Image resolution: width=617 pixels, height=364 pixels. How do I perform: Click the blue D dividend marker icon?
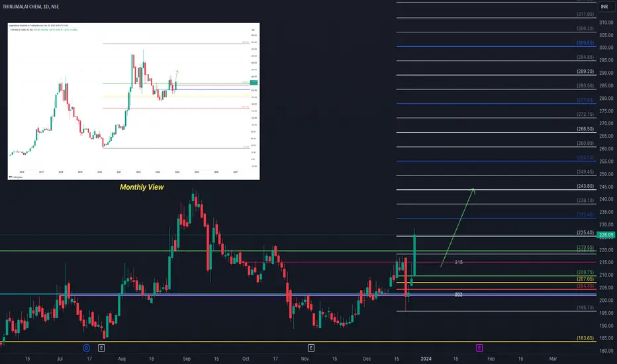click(x=87, y=348)
